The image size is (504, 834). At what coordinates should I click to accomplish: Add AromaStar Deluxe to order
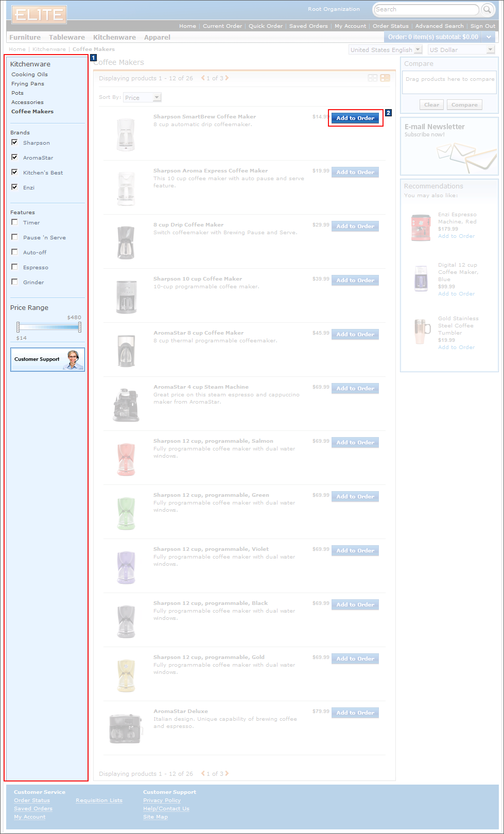click(355, 713)
